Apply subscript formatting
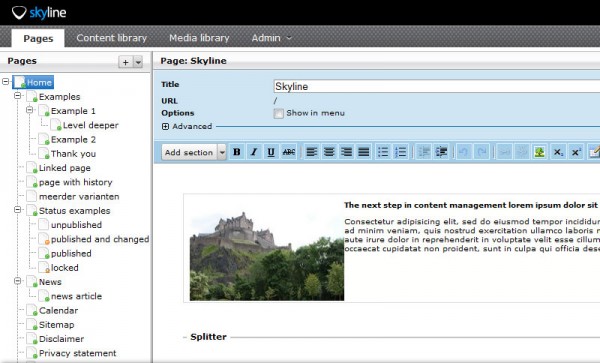This screenshot has width=600, height=363. [558, 152]
